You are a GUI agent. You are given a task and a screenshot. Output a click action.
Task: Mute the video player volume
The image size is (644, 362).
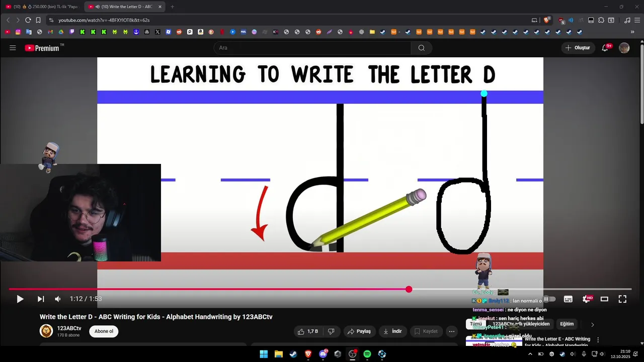coord(58,299)
